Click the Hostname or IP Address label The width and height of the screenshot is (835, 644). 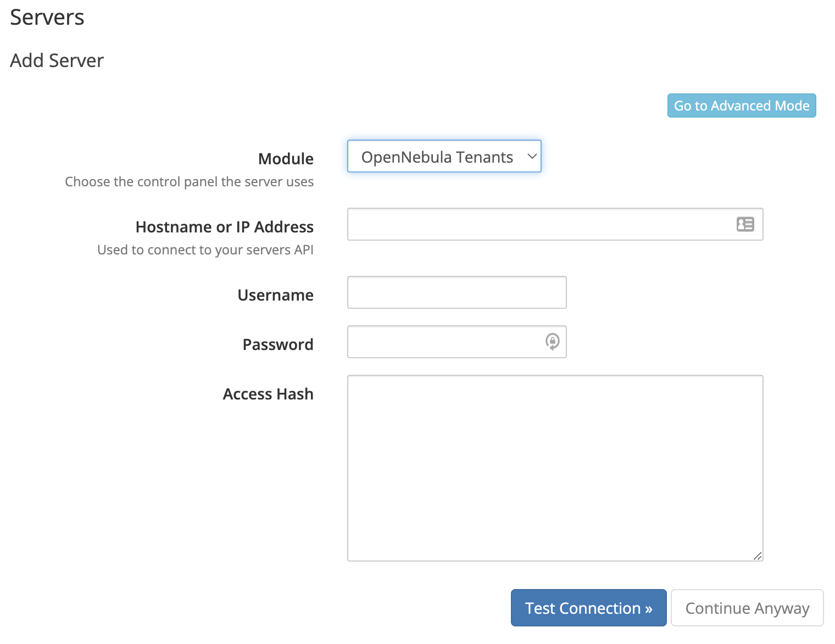[224, 227]
